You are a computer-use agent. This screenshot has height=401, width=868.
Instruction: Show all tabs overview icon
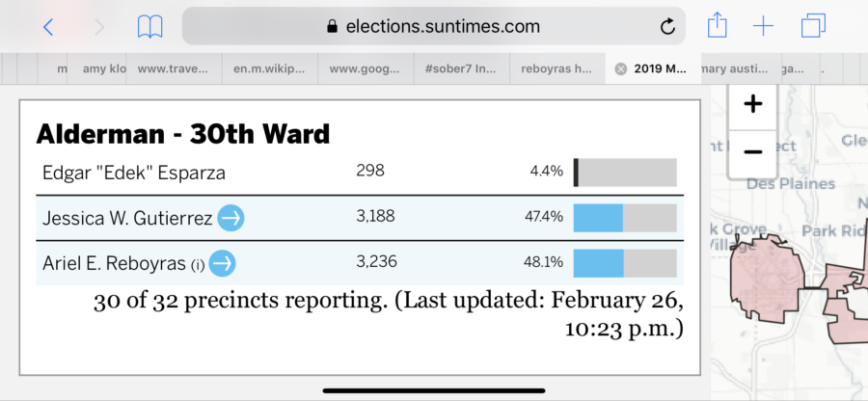[x=813, y=26]
